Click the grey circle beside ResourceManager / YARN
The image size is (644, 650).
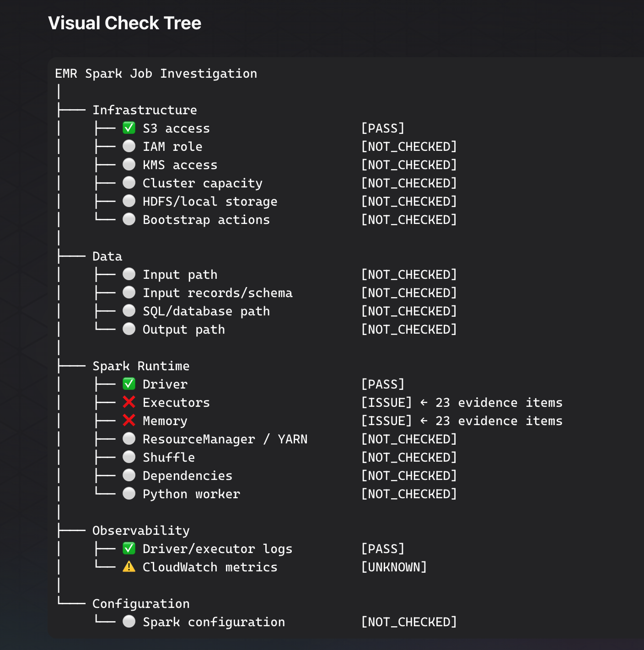(x=129, y=439)
